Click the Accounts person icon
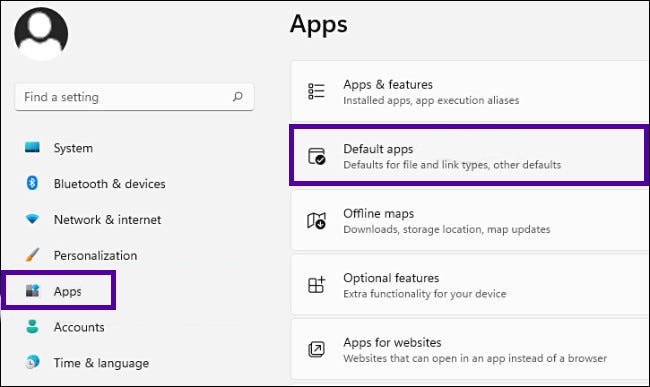Viewport: 650px width, 387px height. [32, 327]
